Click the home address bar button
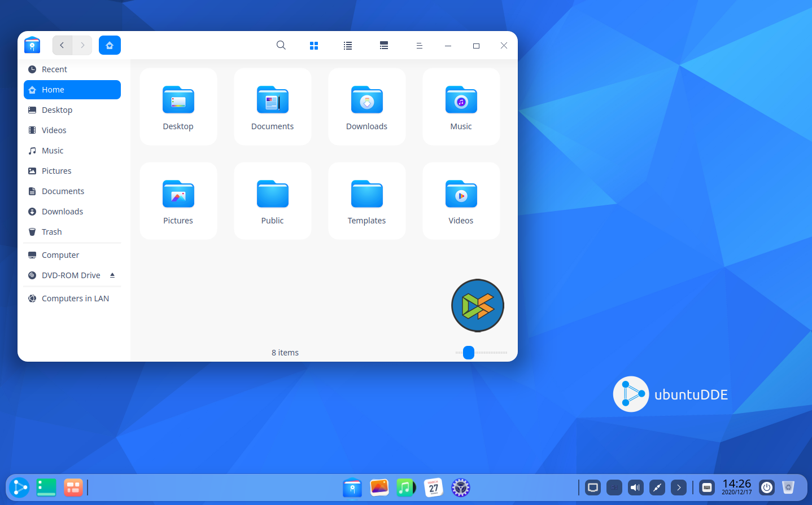 tap(110, 45)
